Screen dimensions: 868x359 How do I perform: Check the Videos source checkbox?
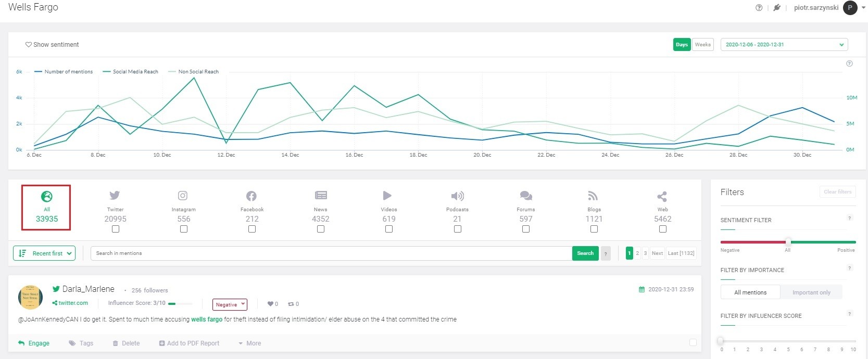point(389,229)
